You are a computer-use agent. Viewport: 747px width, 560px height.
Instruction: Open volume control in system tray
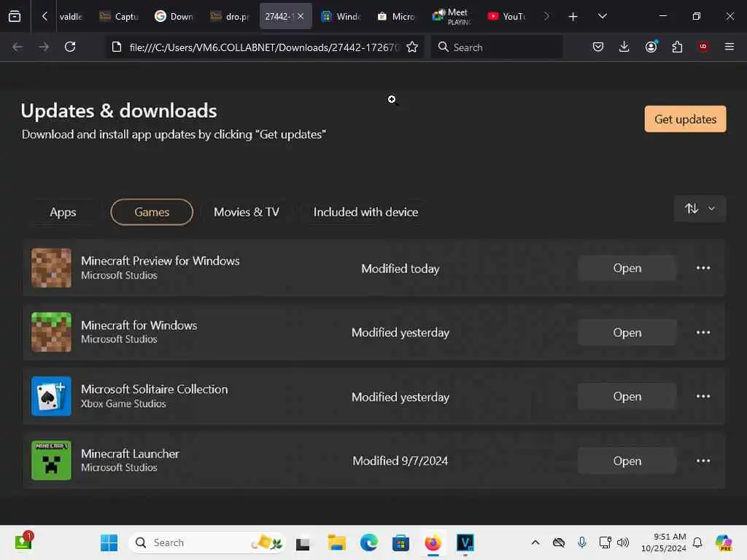[x=623, y=542]
